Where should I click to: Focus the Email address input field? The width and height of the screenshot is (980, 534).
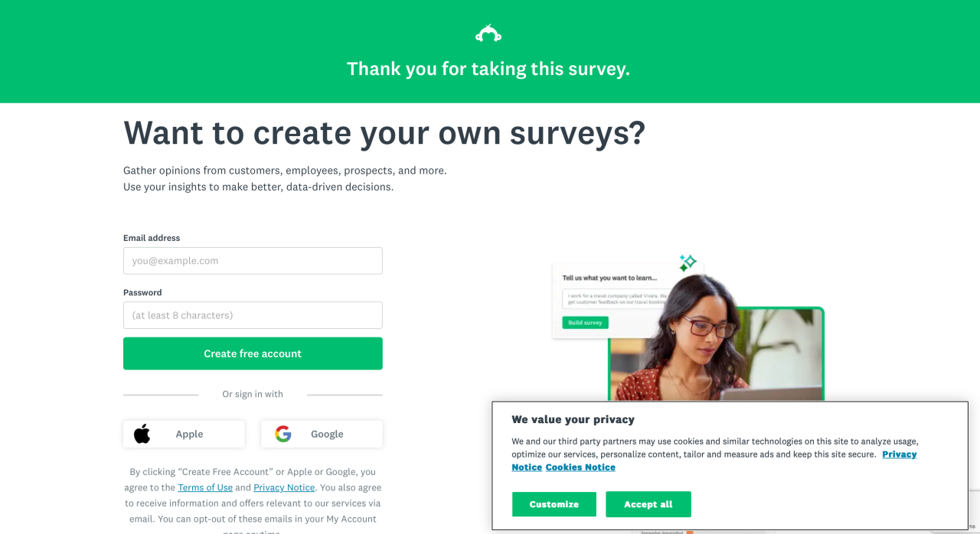[x=253, y=261]
